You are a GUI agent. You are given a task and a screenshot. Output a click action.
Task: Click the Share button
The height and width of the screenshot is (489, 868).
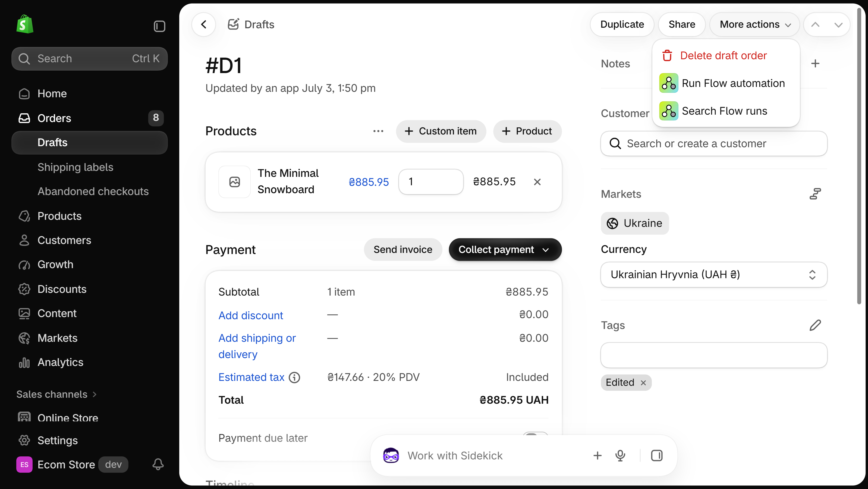(681, 24)
